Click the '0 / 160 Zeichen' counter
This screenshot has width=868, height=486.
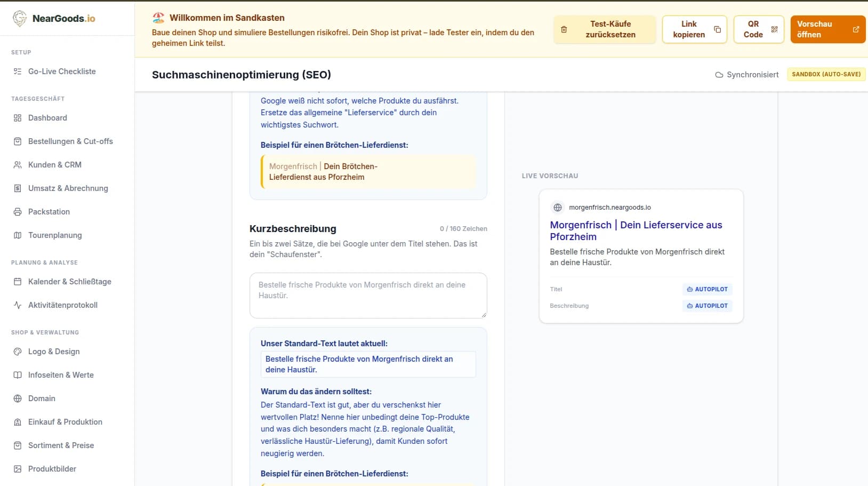(x=463, y=229)
